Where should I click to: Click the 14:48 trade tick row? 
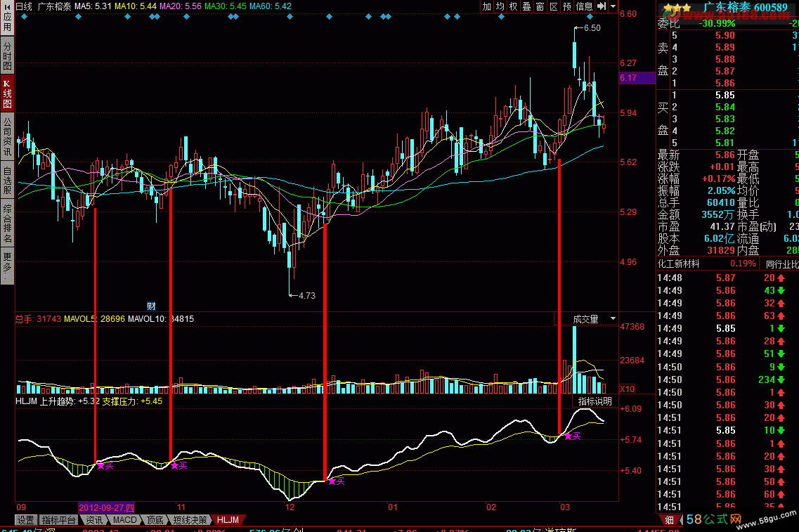tap(727, 278)
